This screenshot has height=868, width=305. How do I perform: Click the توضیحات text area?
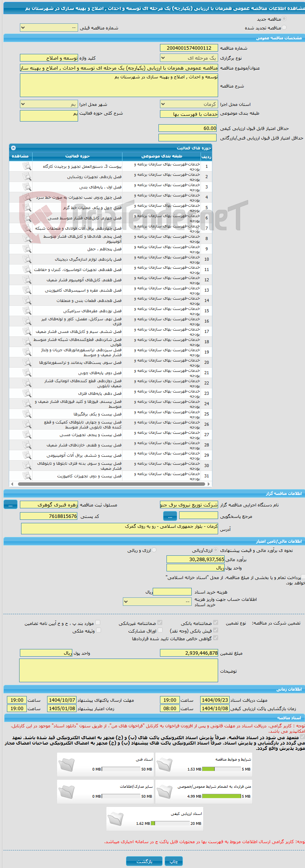coord(119,670)
